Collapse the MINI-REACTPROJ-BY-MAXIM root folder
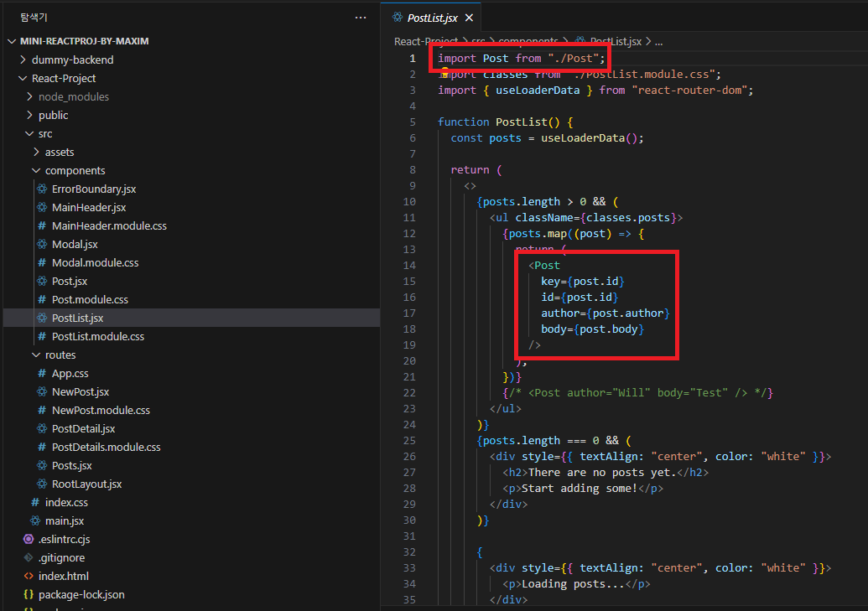 click(x=13, y=41)
